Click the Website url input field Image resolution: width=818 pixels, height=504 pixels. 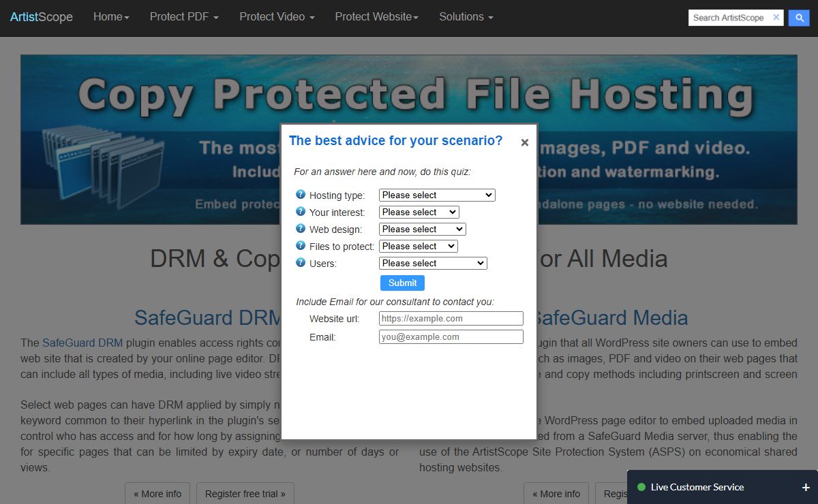click(451, 318)
